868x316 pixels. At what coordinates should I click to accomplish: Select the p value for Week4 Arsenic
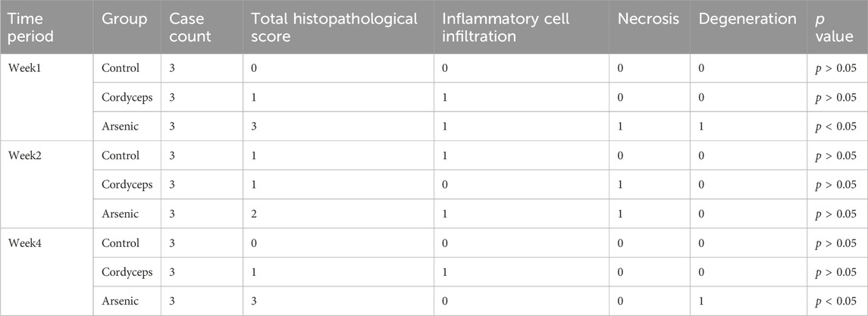(x=835, y=302)
